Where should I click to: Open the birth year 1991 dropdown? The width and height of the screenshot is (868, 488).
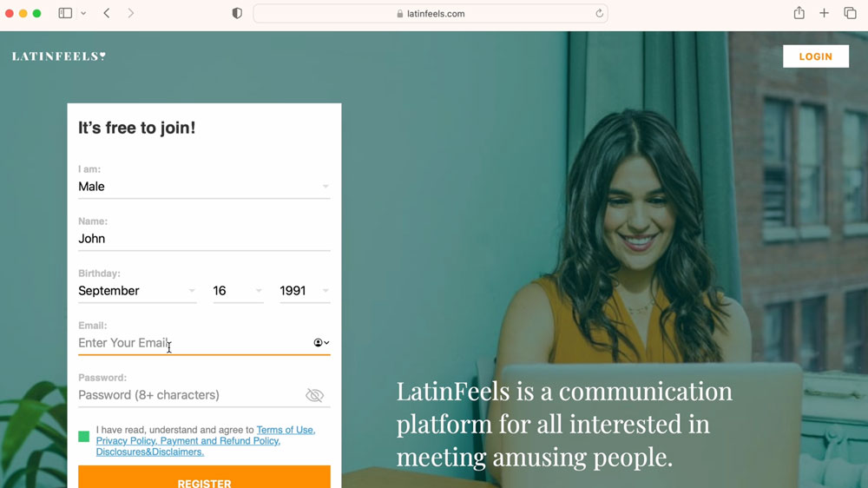305,291
